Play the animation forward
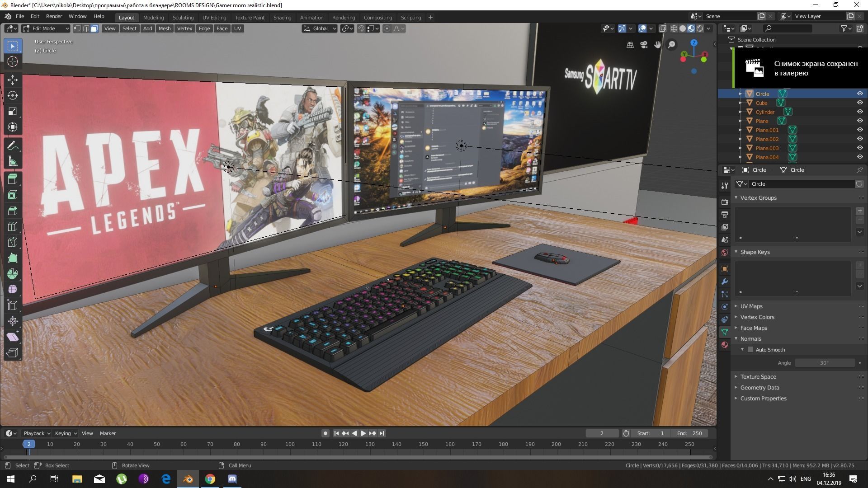 coord(363,433)
